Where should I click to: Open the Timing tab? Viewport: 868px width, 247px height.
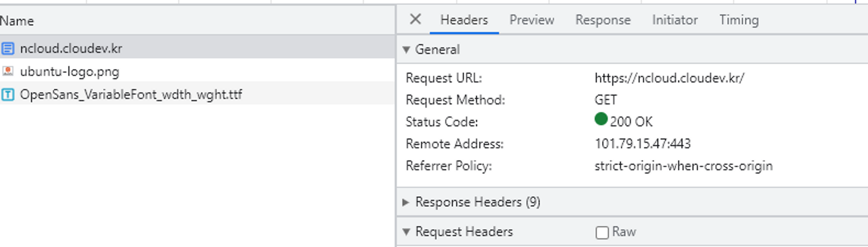click(739, 20)
